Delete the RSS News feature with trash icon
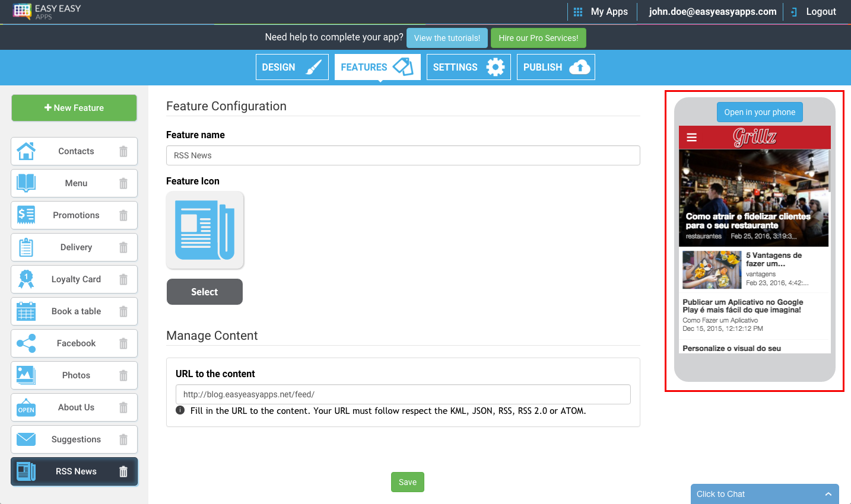The width and height of the screenshot is (851, 504). (x=123, y=471)
